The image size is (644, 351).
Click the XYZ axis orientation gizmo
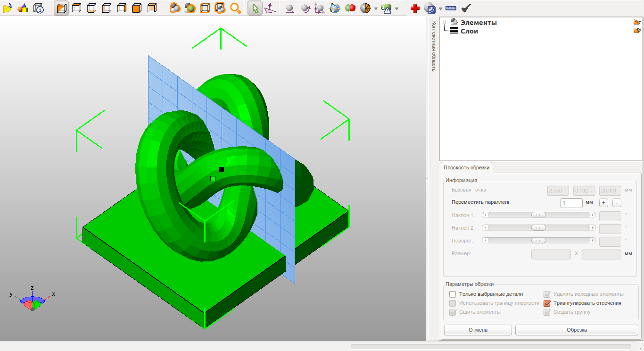coord(33,299)
